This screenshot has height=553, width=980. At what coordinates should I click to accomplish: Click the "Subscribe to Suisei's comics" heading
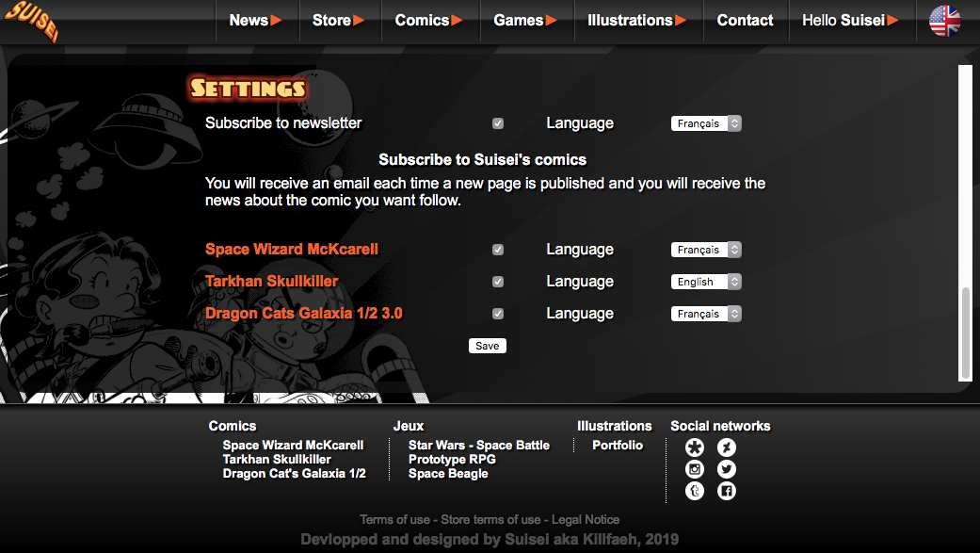click(483, 159)
